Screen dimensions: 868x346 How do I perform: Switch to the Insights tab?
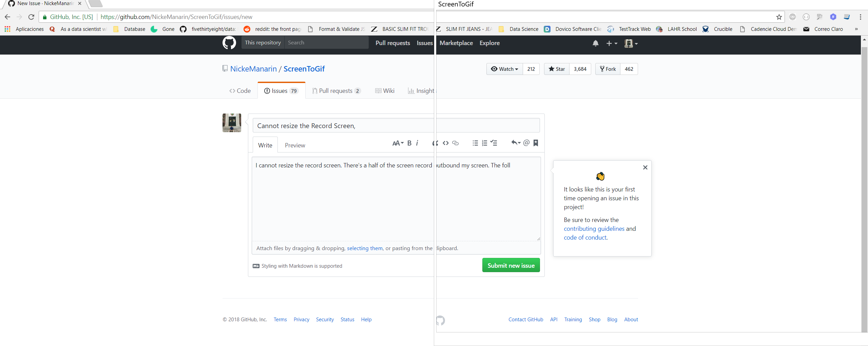click(421, 91)
